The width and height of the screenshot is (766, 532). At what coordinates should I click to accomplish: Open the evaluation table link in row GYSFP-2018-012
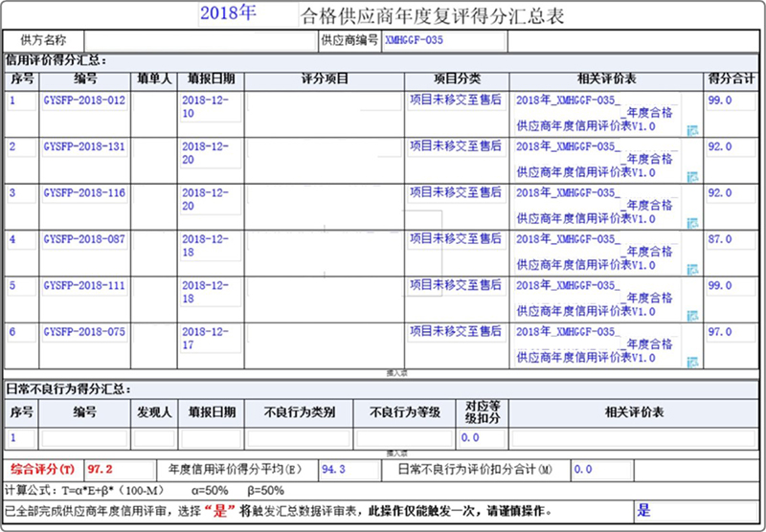click(x=597, y=113)
